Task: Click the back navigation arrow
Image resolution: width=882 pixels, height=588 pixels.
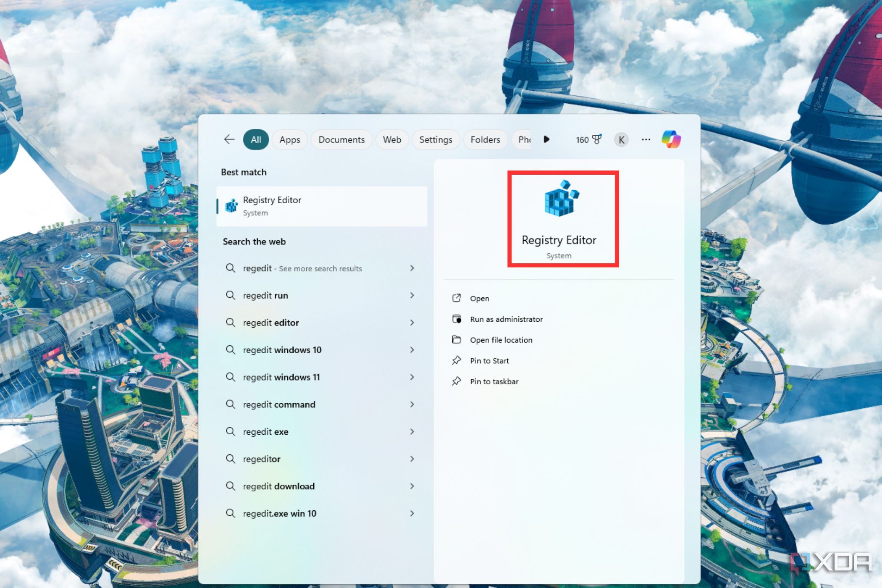Action: [229, 139]
